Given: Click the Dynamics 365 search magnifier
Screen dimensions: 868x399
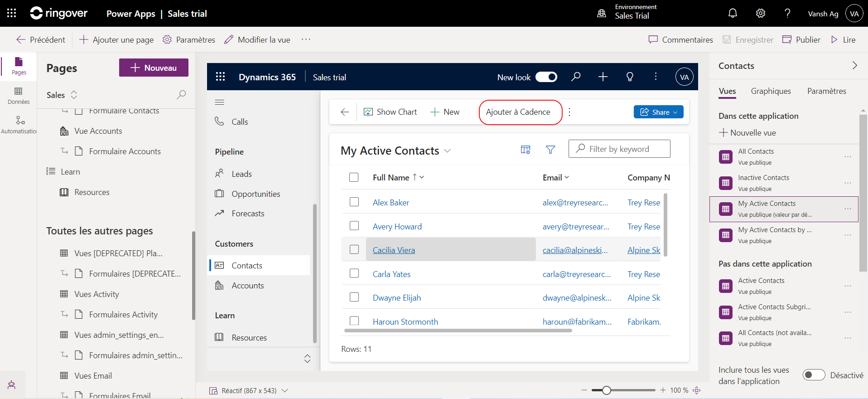Looking at the screenshot, I should [x=576, y=77].
